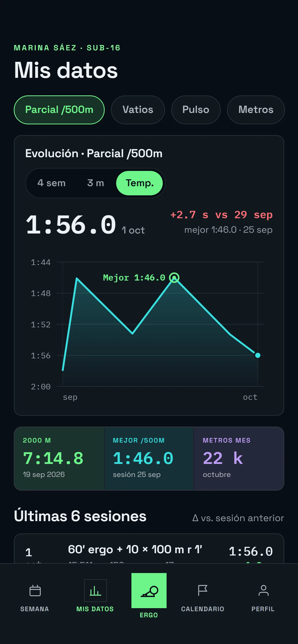Tap the 'Últimas 6 sesiones' heading
This screenshot has height=644, width=298.
(80, 516)
